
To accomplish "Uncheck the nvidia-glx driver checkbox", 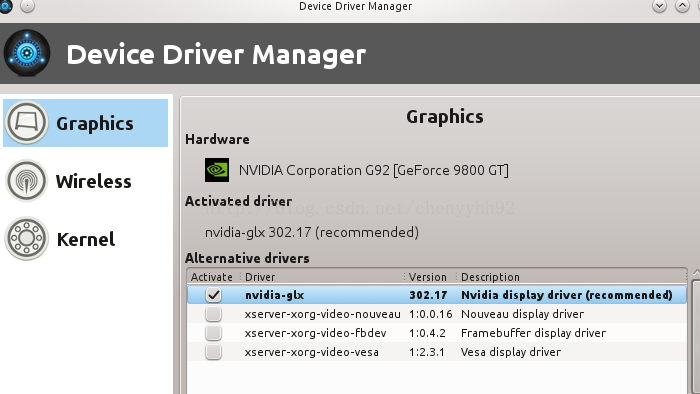I will (213, 295).
